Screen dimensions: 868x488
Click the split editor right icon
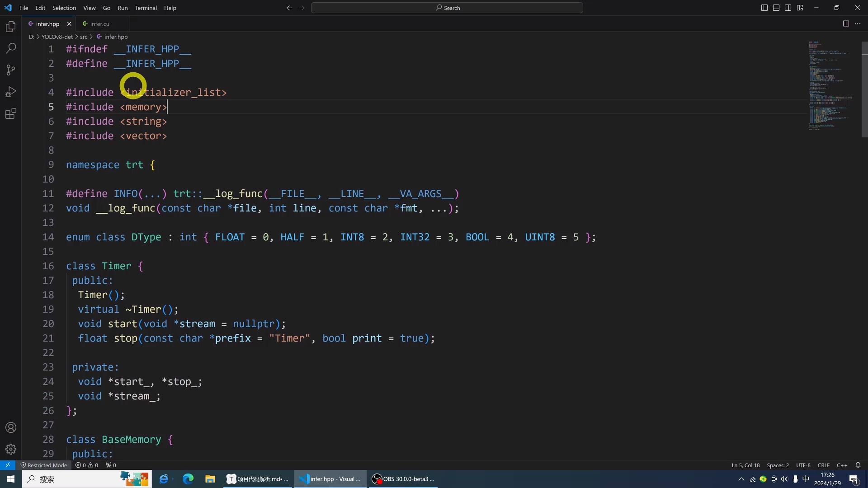(846, 23)
